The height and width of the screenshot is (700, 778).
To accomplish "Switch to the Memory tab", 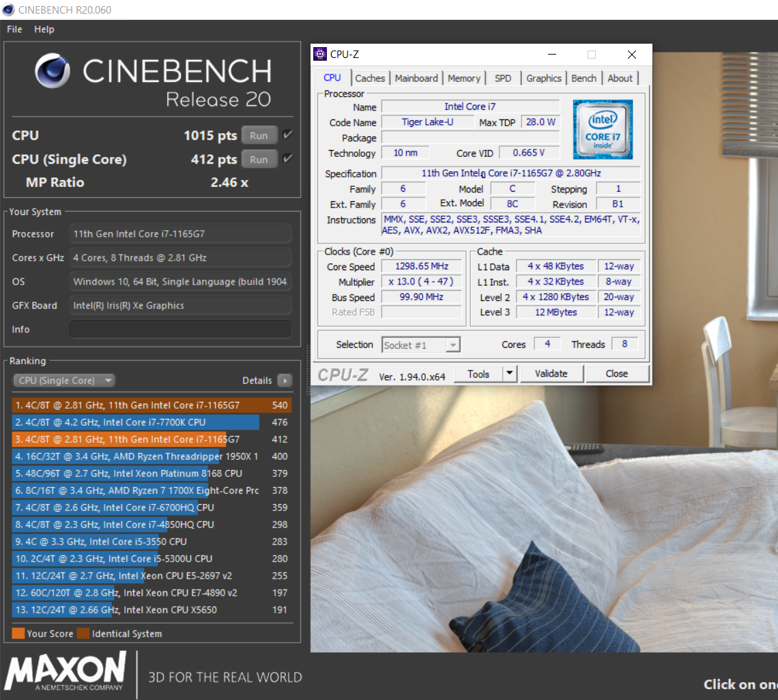I will click(464, 78).
